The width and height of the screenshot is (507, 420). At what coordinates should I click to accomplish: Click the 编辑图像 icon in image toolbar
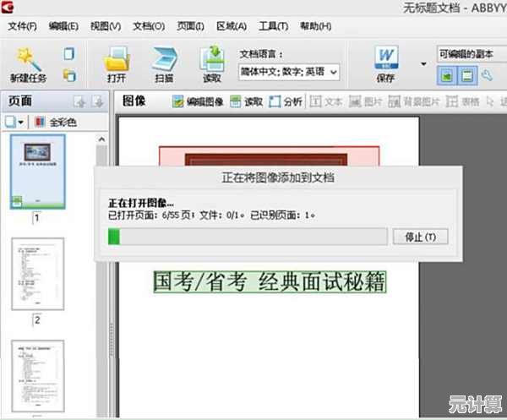pos(178,102)
